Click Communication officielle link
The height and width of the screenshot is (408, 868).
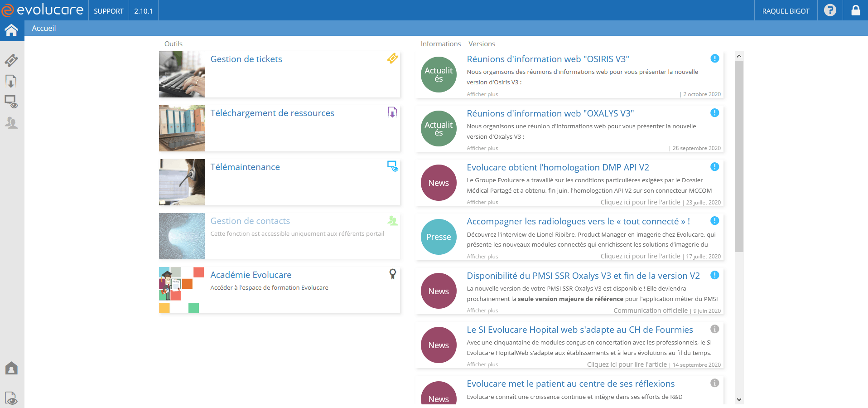[x=651, y=311]
